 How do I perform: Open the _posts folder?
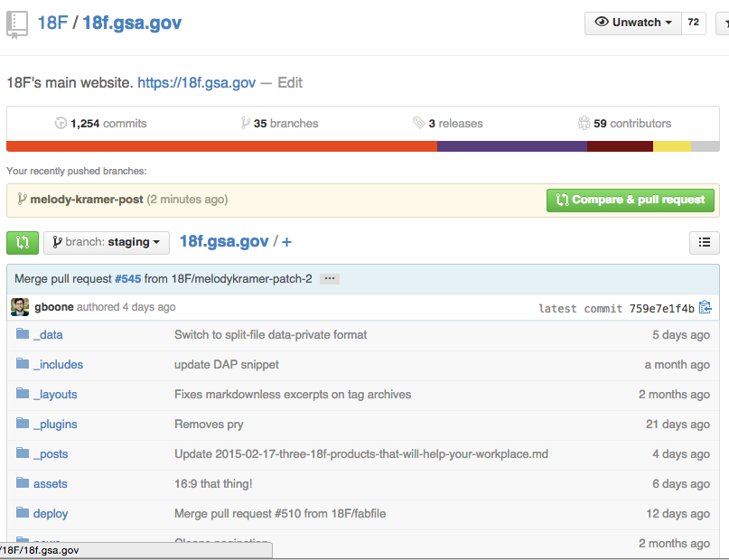(51, 454)
